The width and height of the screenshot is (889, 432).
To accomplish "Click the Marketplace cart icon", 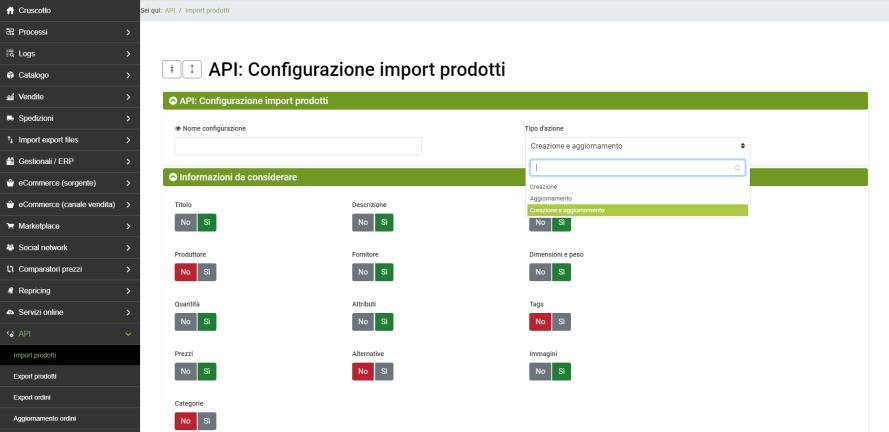I will click(10, 226).
